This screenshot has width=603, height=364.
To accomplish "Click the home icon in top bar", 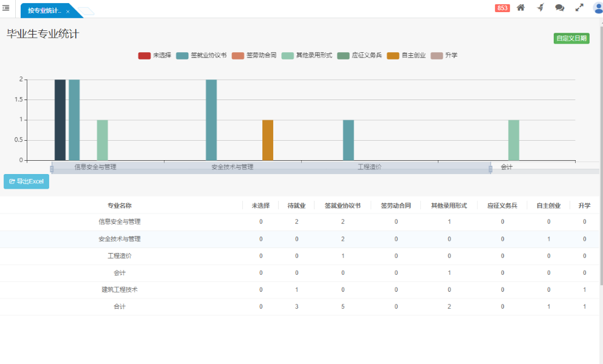I will pos(520,8).
